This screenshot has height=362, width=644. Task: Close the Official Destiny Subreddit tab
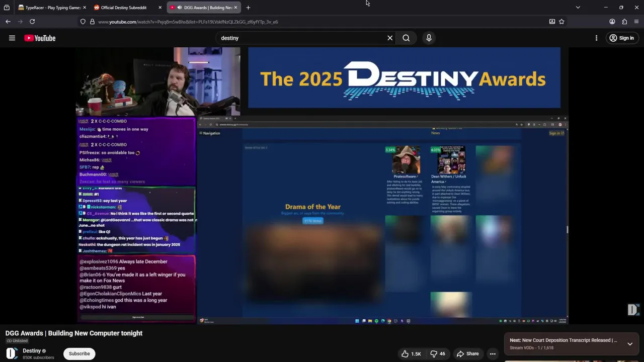point(160,8)
